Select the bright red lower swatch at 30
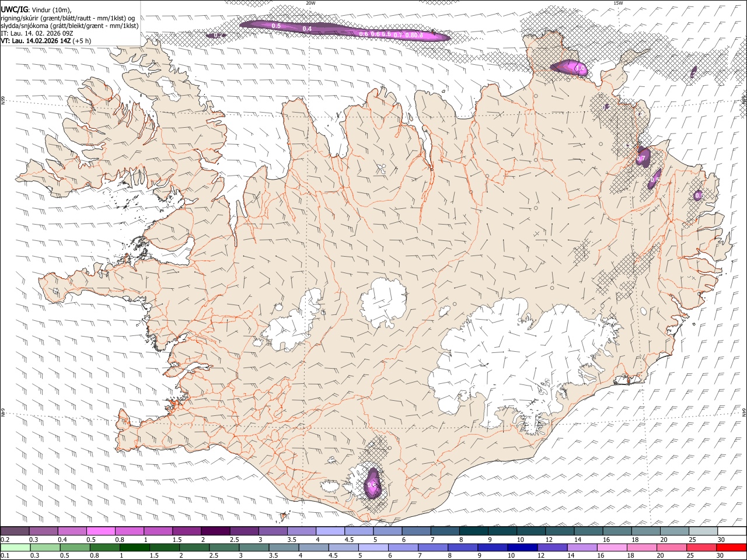This screenshot has height=560, width=747. click(x=731, y=547)
